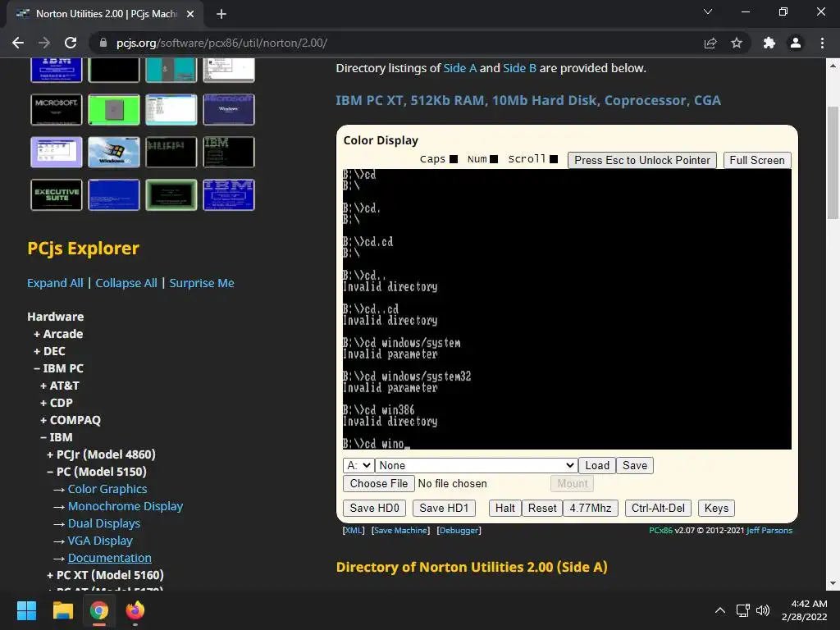This screenshot has height=630, width=840.
Task: Halt the emulated machine
Action: [504, 508]
